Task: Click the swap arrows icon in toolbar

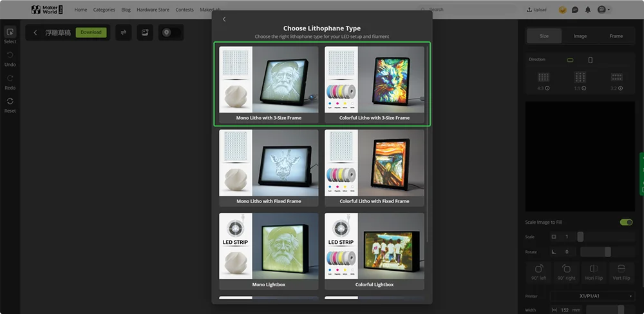Action: (x=123, y=32)
